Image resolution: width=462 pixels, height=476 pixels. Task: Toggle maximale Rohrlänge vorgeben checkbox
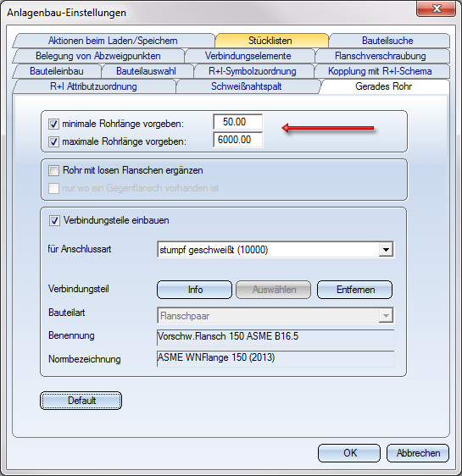[53, 141]
